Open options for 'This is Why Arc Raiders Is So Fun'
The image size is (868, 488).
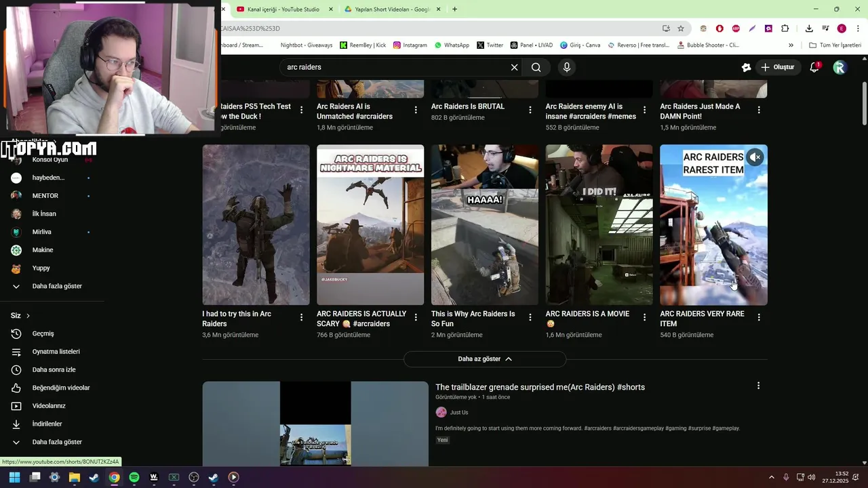click(x=530, y=317)
